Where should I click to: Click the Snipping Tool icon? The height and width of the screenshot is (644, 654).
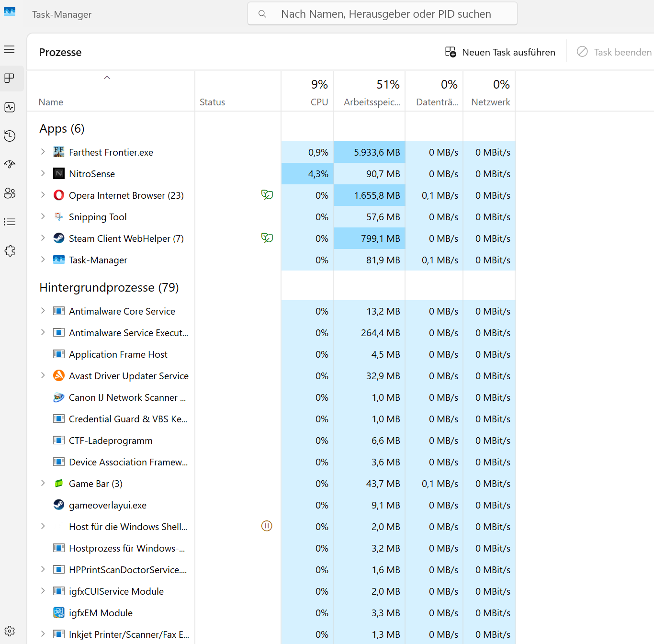coord(59,216)
